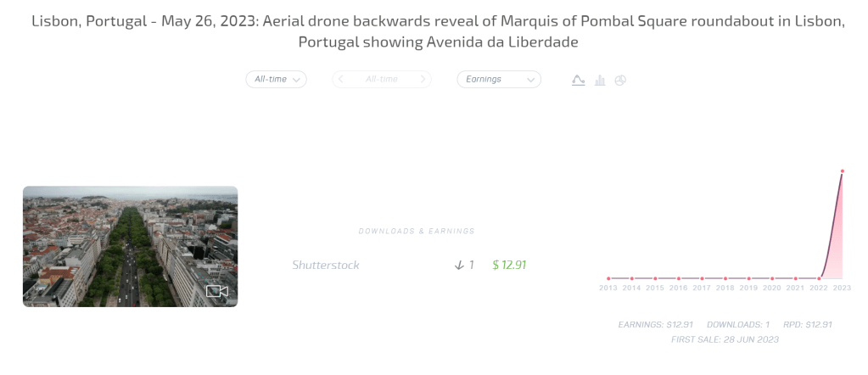Click the download arrow icon beside Shutterstock
Image resolution: width=868 pixels, height=375 pixels.
coord(459,265)
